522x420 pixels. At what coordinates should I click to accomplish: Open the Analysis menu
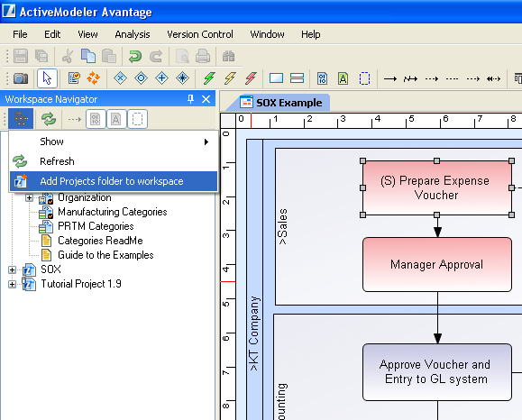click(133, 34)
